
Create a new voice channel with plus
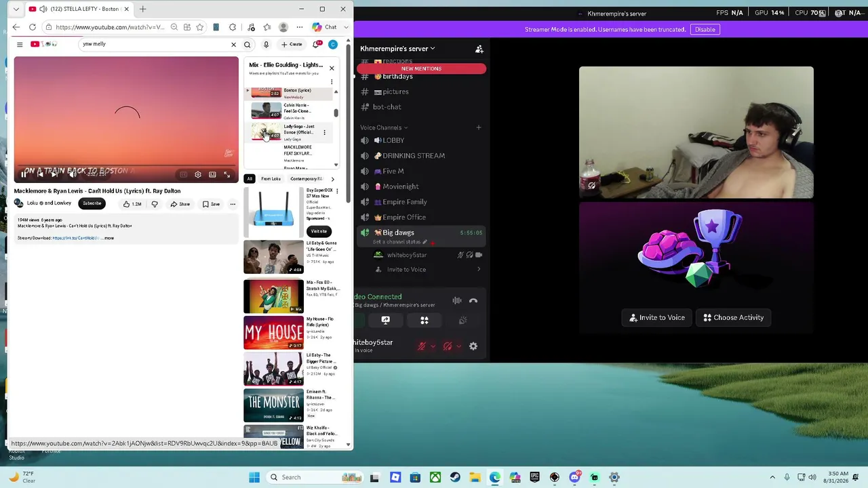pyautogui.click(x=478, y=127)
